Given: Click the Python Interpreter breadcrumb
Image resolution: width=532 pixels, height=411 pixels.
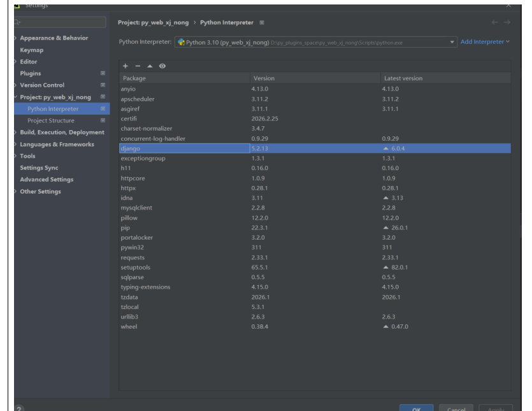Looking at the screenshot, I should pos(227,22).
